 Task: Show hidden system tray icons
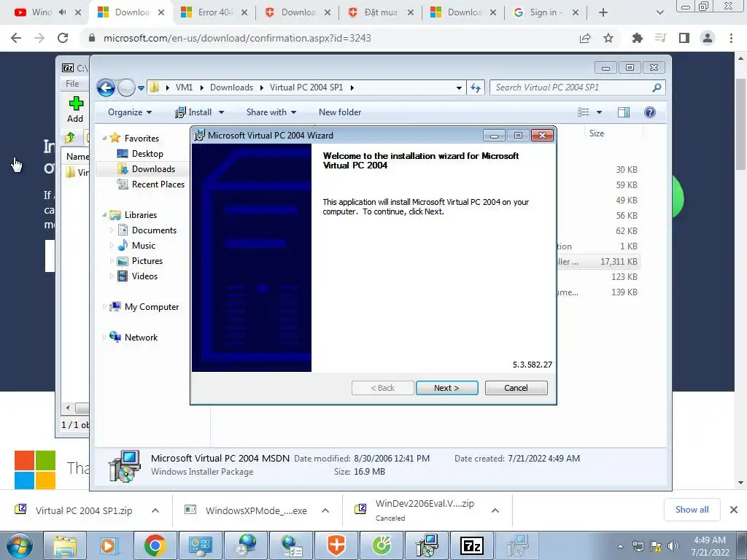coord(620,546)
